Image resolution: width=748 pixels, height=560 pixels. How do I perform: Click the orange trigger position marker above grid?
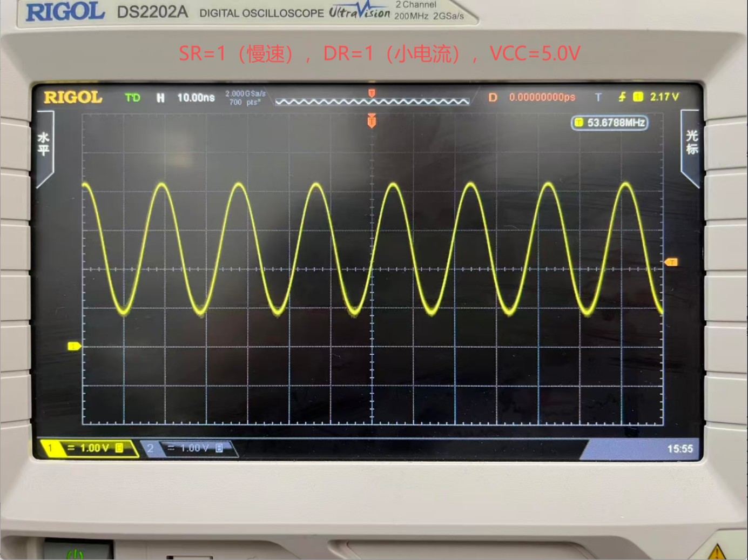(x=372, y=121)
